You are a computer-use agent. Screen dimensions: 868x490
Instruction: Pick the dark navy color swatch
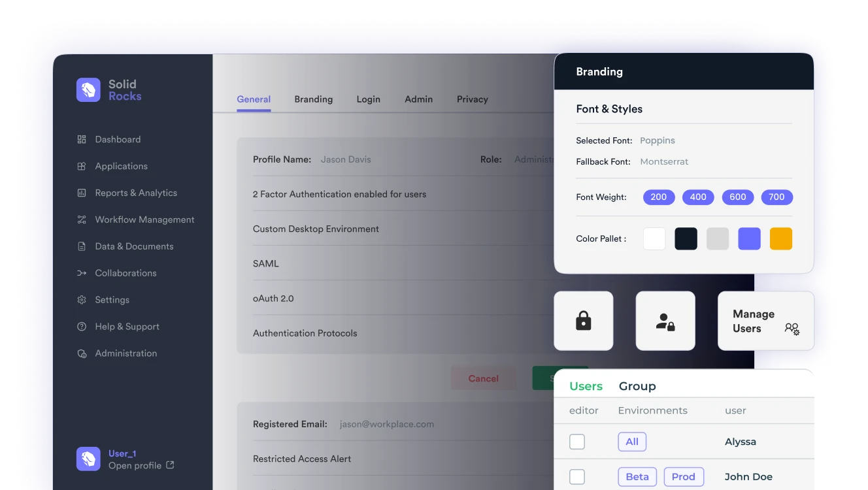pyautogui.click(x=686, y=238)
